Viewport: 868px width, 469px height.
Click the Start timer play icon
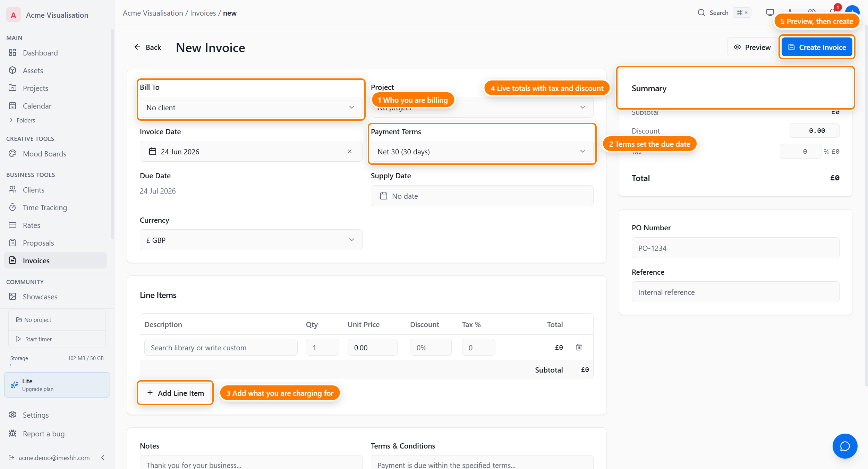tap(18, 339)
